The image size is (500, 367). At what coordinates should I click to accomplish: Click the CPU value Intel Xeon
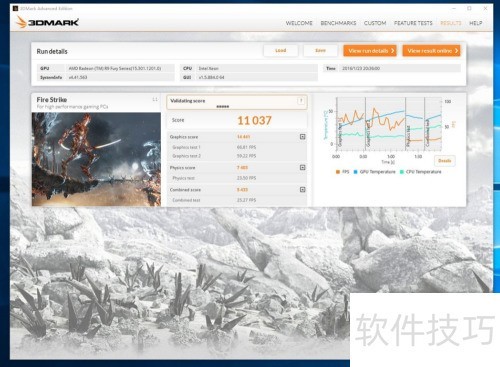[209, 68]
